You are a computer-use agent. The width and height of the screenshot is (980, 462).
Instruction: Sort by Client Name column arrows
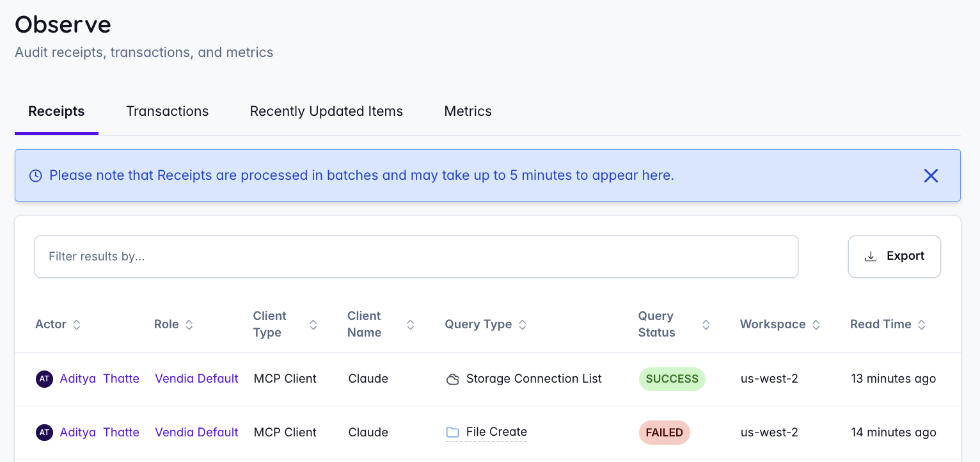coord(411,324)
